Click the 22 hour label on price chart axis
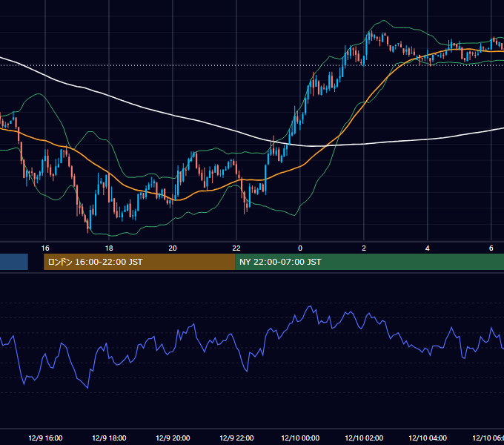The width and height of the screenshot is (504, 445). pyautogui.click(x=236, y=248)
